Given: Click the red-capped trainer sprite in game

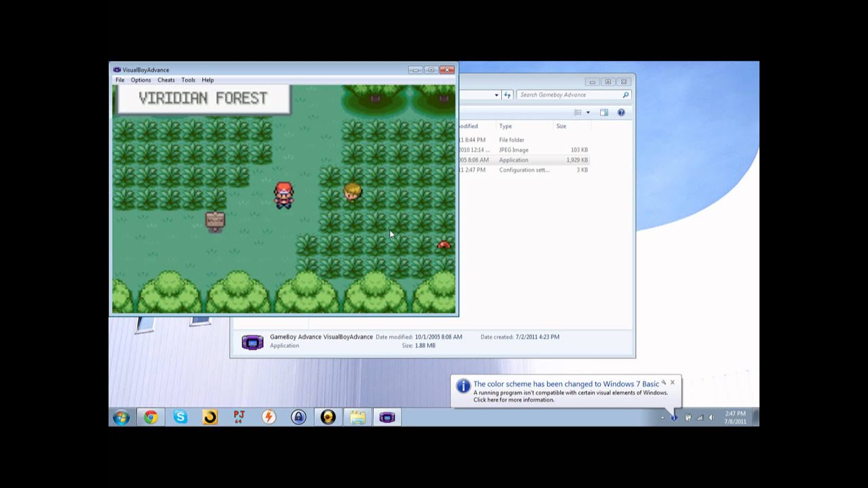Looking at the screenshot, I should tap(283, 195).
